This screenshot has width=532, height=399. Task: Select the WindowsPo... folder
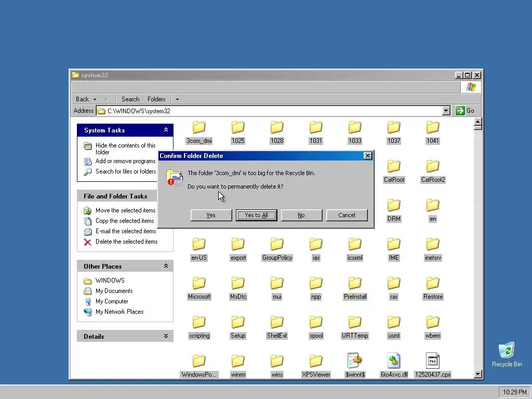199,366
